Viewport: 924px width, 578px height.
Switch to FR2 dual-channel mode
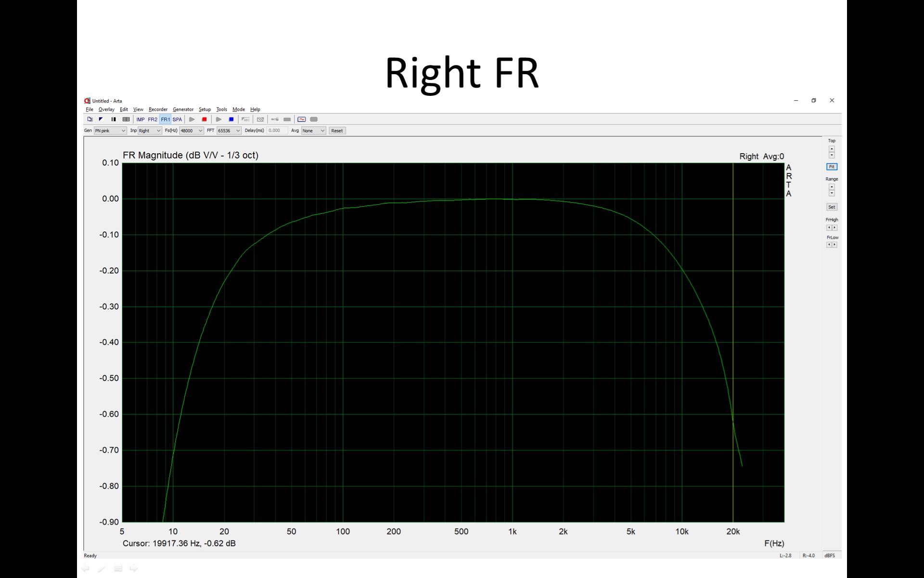tap(153, 119)
